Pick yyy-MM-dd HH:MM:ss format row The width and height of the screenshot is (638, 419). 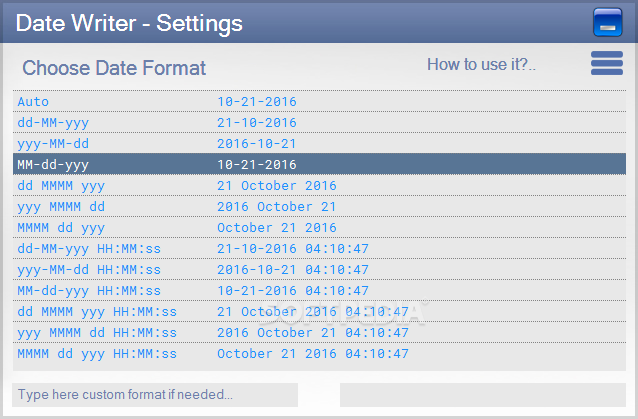(319, 270)
